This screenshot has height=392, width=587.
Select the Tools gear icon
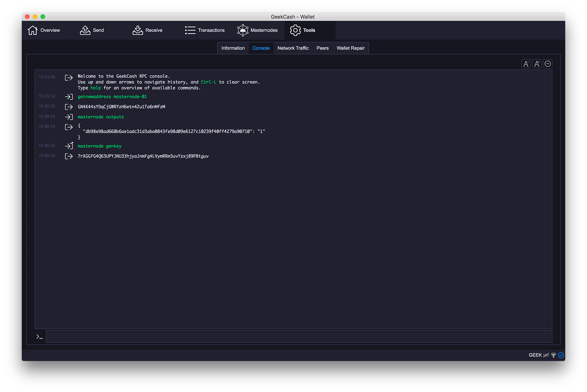(295, 30)
